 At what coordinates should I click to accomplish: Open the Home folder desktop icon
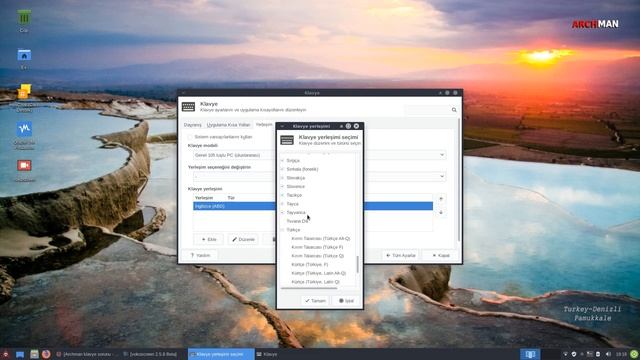coord(24,55)
